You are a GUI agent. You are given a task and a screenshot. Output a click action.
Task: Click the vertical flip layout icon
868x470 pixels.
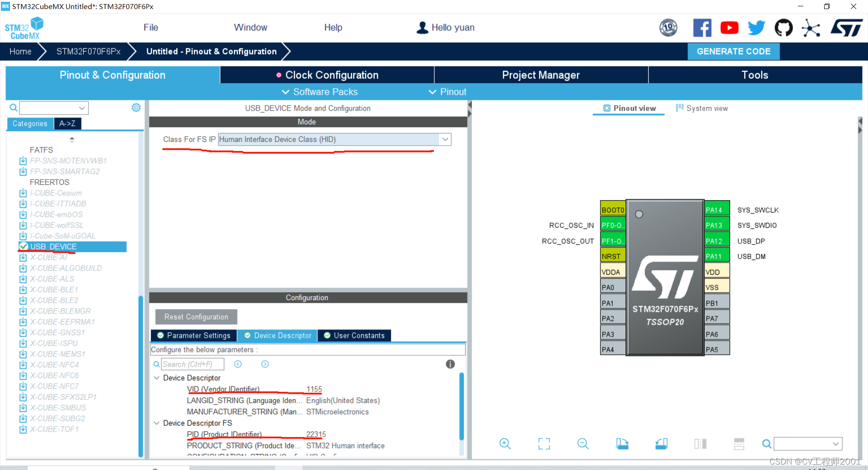coord(700,444)
